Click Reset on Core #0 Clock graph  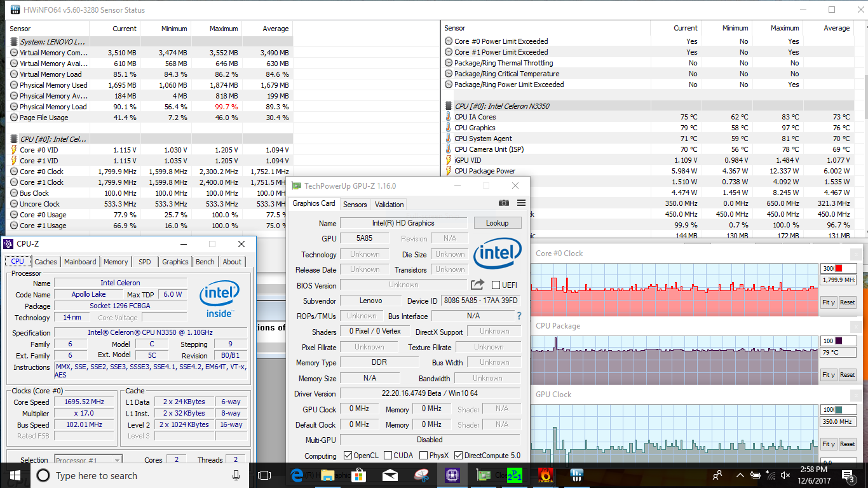(x=848, y=302)
